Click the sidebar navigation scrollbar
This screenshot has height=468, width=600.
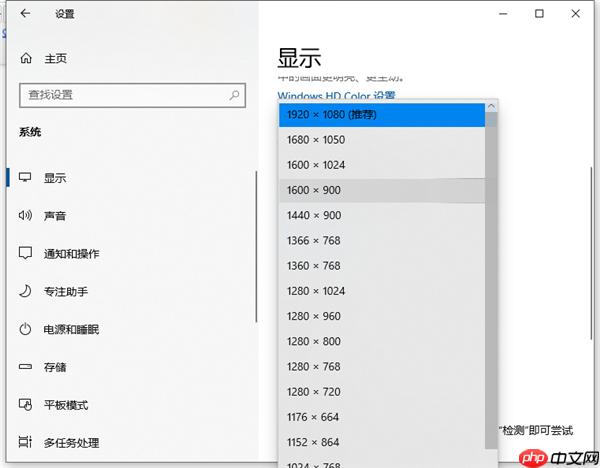click(x=256, y=246)
